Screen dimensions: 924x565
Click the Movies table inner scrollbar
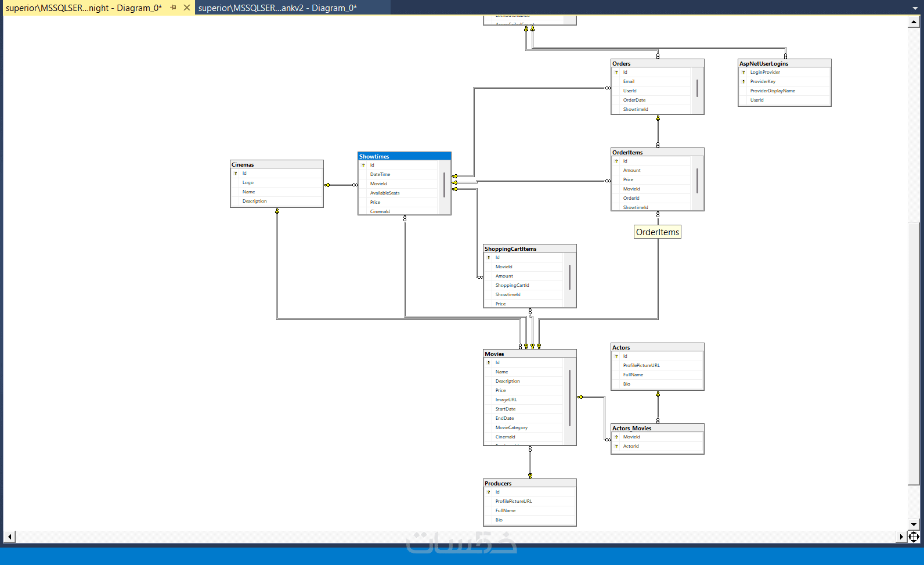569,398
